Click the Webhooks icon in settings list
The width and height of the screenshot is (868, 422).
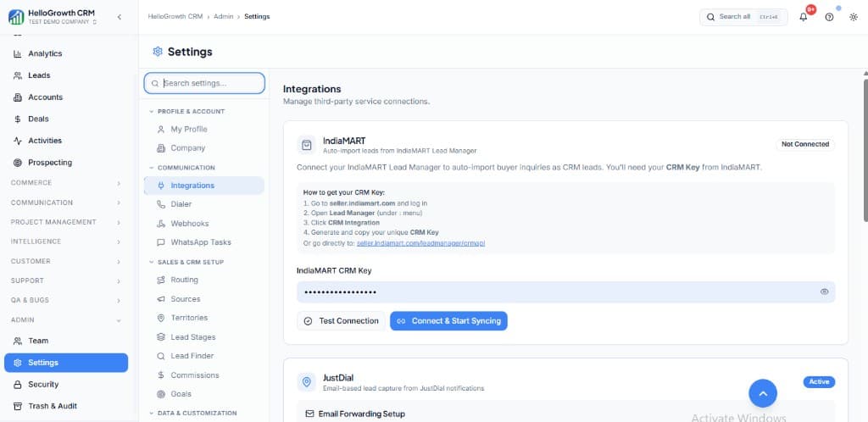click(x=161, y=224)
